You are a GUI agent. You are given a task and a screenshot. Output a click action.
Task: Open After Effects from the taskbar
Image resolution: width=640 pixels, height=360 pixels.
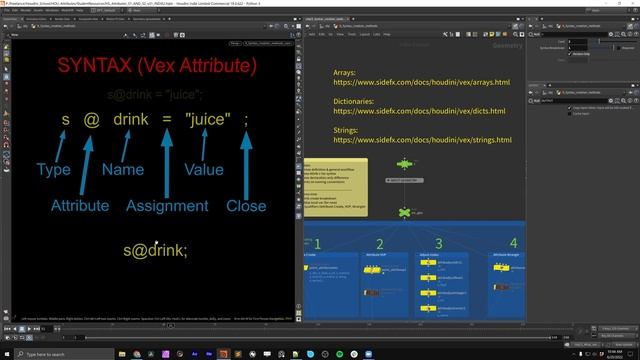(195, 354)
